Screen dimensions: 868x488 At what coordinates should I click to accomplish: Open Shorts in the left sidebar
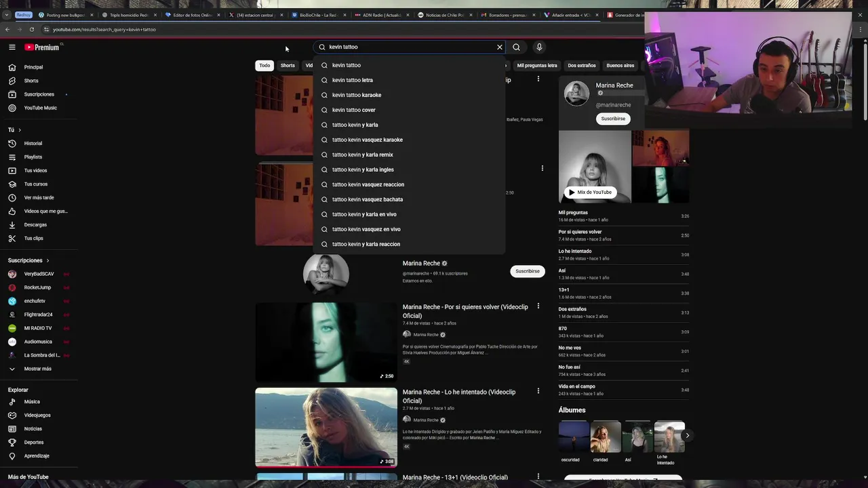coord(31,81)
